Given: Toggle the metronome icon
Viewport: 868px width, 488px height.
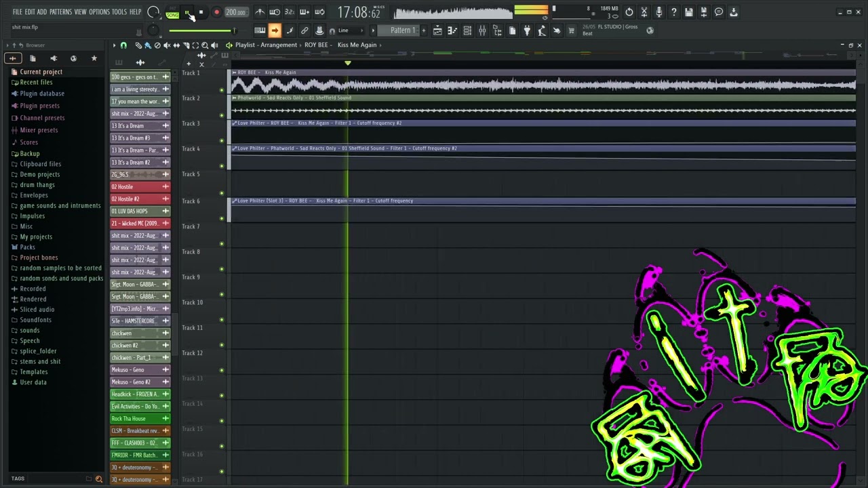Looking at the screenshot, I should coord(260,12).
